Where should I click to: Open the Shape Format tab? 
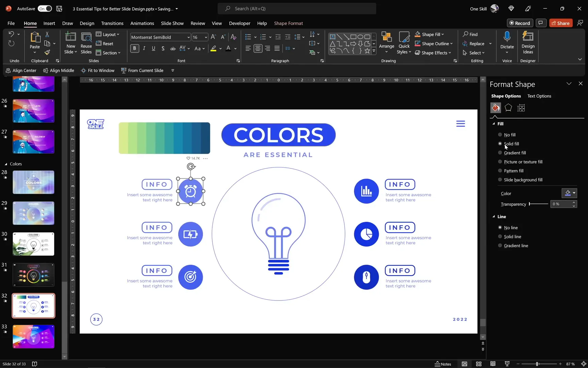(x=288, y=23)
